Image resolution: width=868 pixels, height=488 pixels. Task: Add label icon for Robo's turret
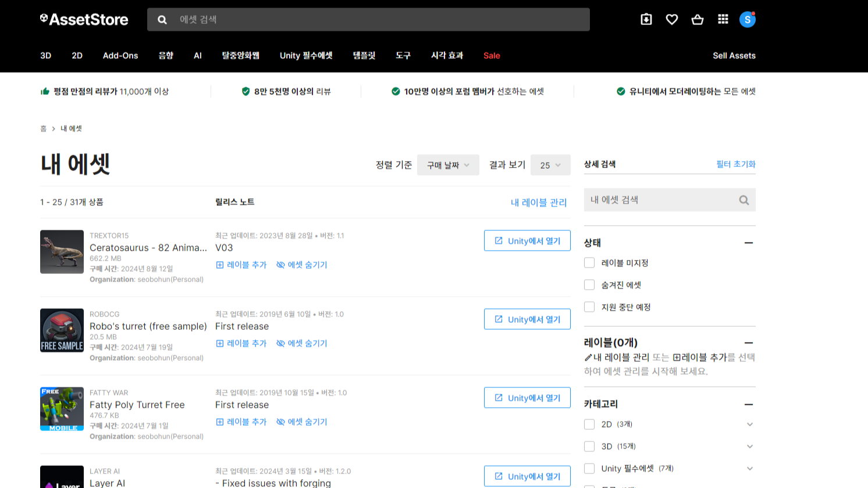[220, 343]
